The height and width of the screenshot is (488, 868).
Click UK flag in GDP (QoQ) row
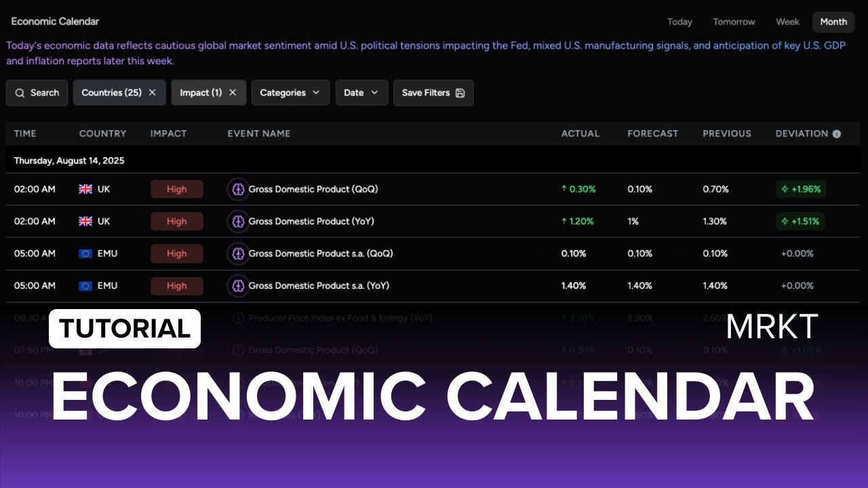coord(85,189)
